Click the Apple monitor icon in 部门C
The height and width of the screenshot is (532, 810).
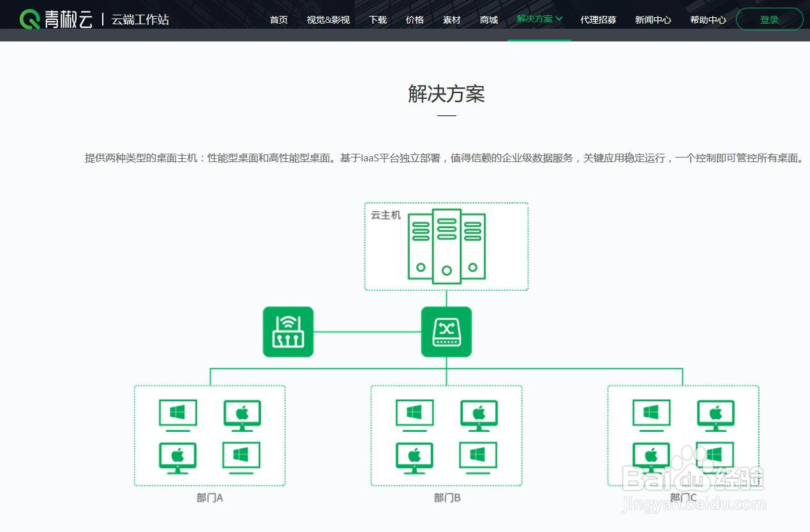tap(715, 415)
